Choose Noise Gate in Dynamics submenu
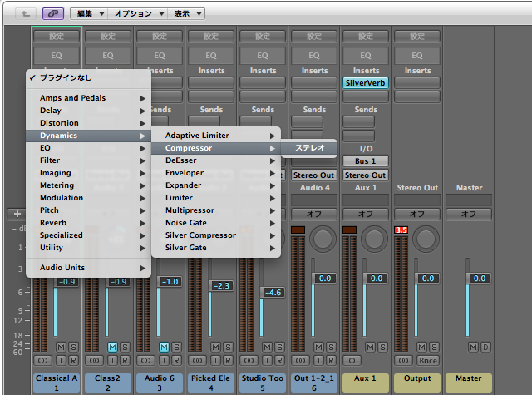 coord(216,223)
